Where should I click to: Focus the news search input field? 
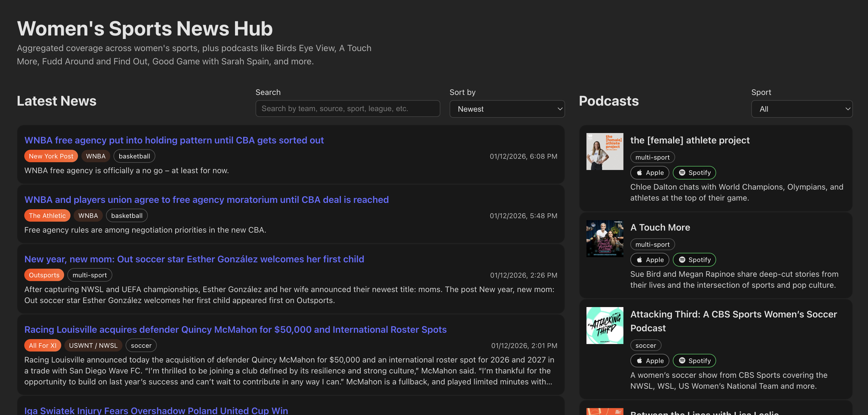click(x=347, y=109)
